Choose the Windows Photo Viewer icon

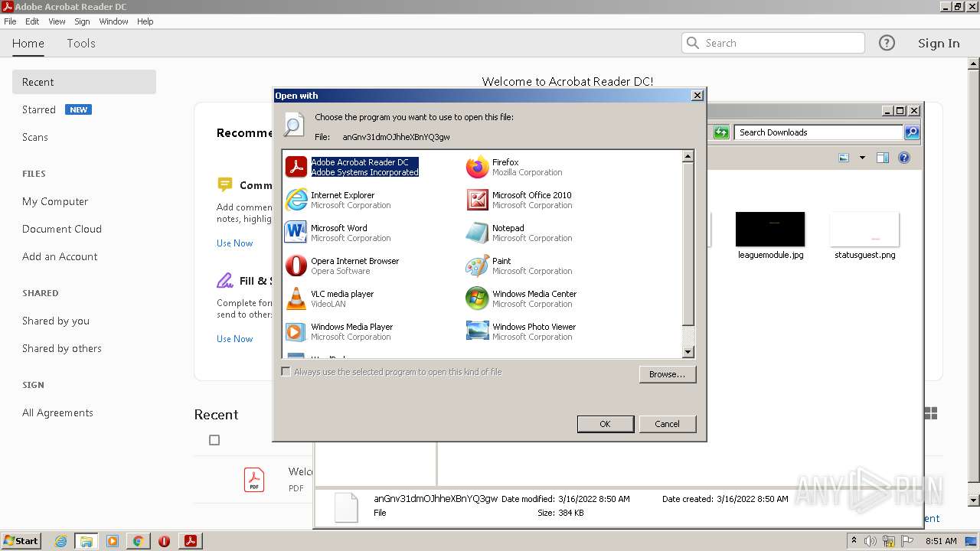coord(477,331)
